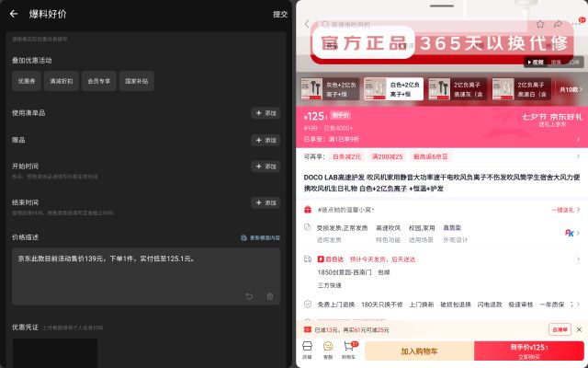The image size is (588, 368).
Task: Open the PK comparison icon
Action: tap(570, 233)
